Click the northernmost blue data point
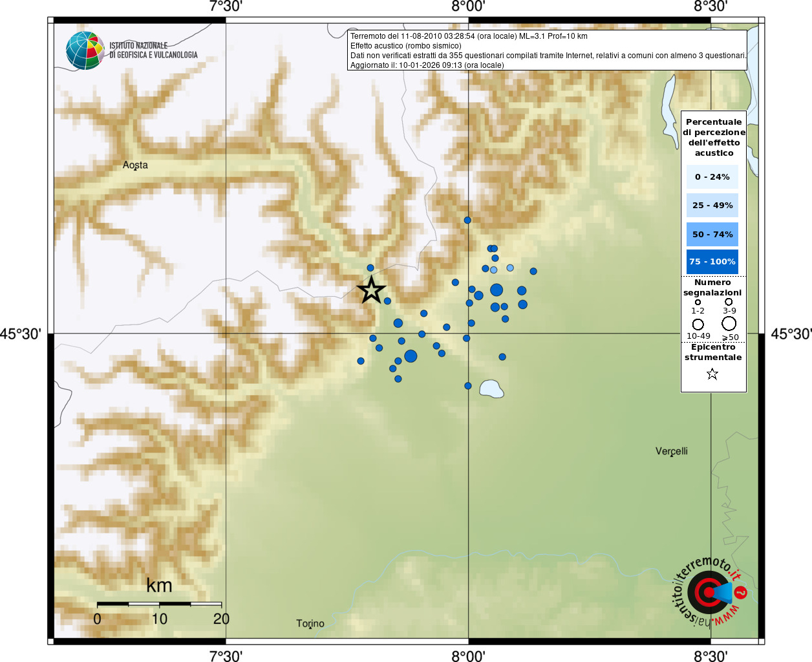This screenshot has width=812, height=662. (x=467, y=220)
